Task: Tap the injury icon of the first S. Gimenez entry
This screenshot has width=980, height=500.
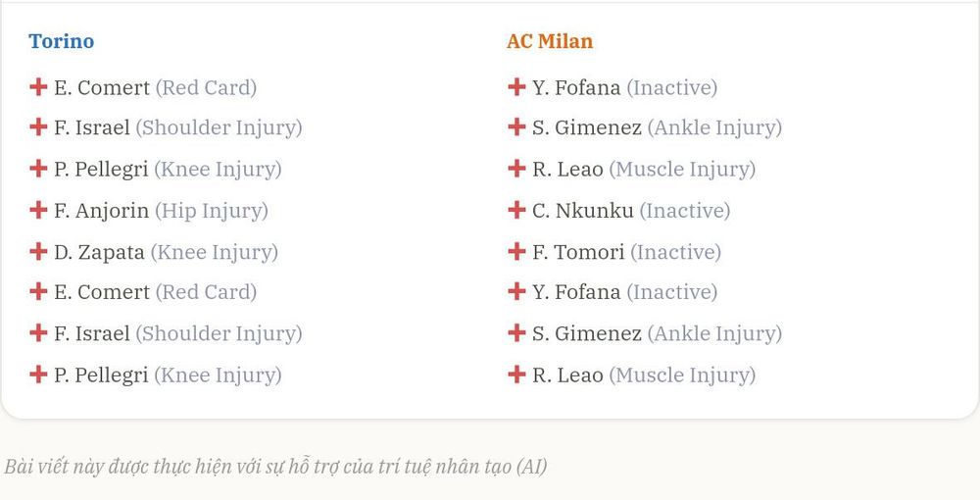Action: point(516,126)
